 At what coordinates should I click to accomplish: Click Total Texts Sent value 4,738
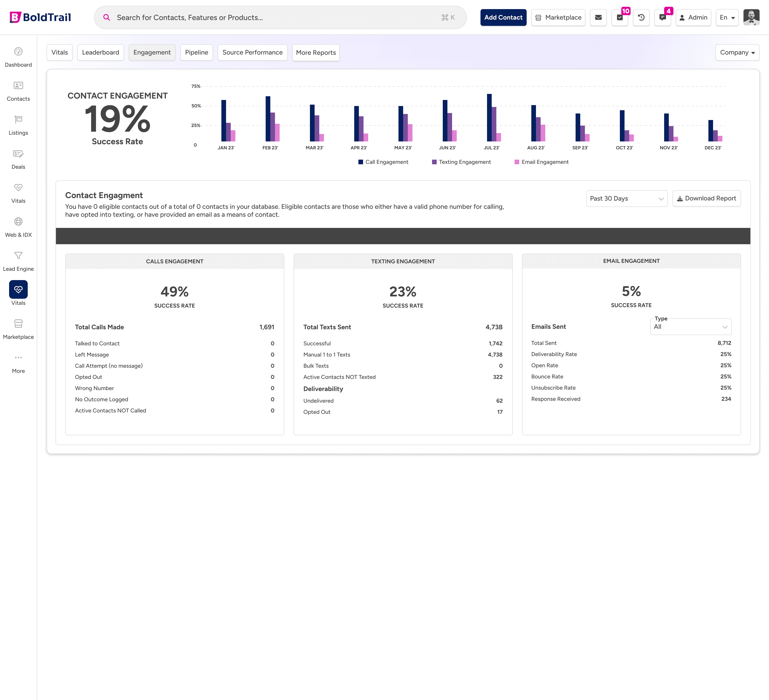click(x=494, y=327)
